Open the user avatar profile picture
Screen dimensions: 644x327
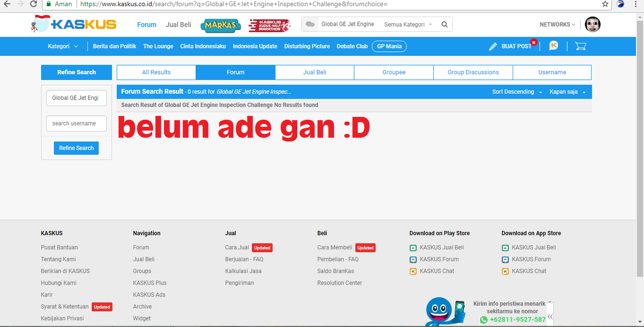tap(593, 24)
